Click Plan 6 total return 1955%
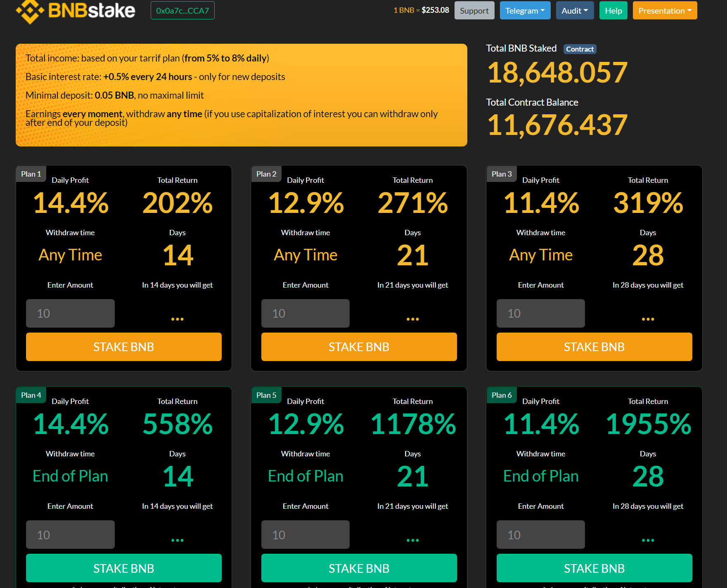The image size is (727, 588). click(649, 424)
